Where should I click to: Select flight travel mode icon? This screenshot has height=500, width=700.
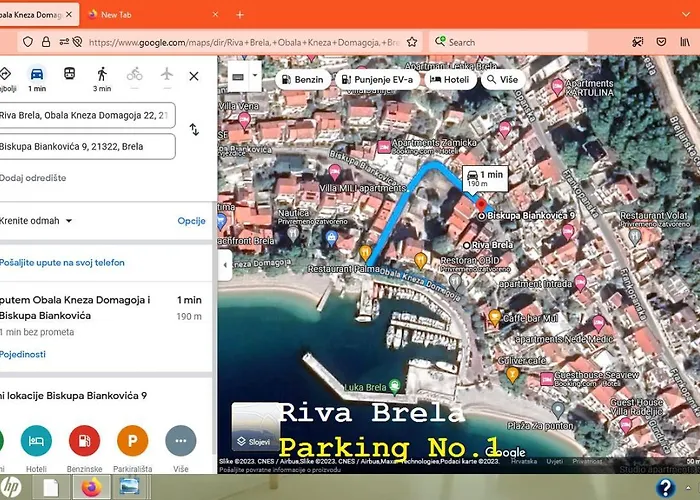click(x=167, y=74)
